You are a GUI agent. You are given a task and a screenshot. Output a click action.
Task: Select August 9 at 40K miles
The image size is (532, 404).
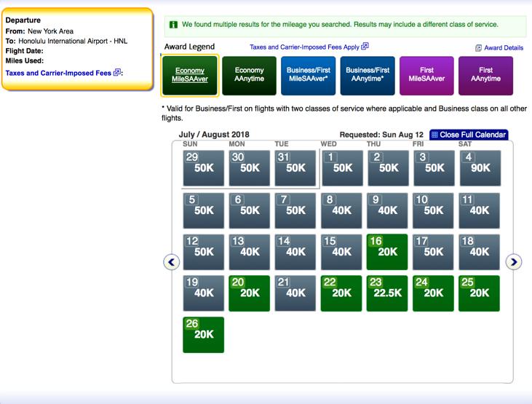387,210
